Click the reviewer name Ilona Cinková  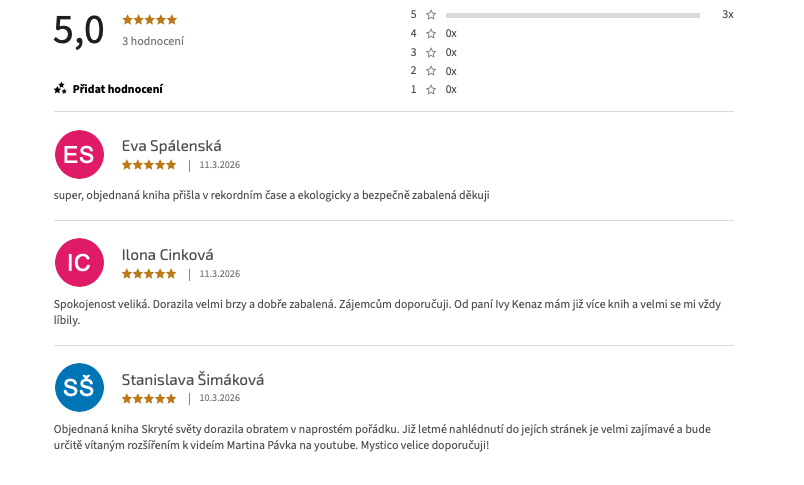click(167, 255)
